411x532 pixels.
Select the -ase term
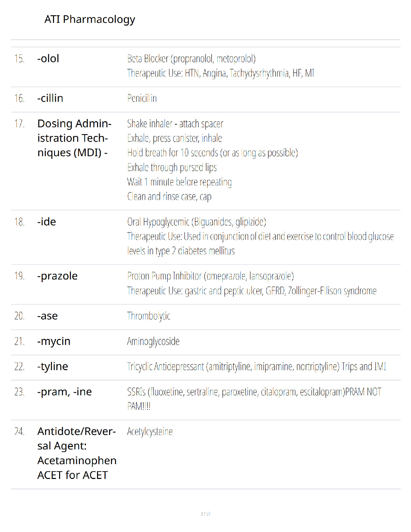click(47, 316)
